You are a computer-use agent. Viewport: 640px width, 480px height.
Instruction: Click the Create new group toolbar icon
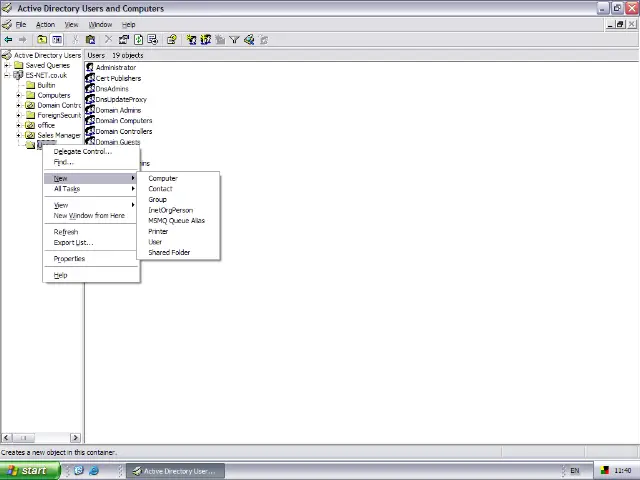pyautogui.click(x=206, y=40)
